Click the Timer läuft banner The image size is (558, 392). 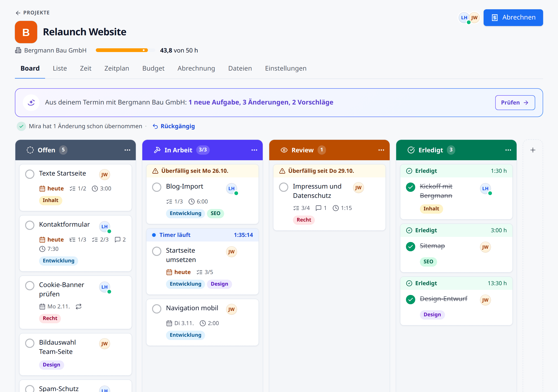[x=203, y=235]
